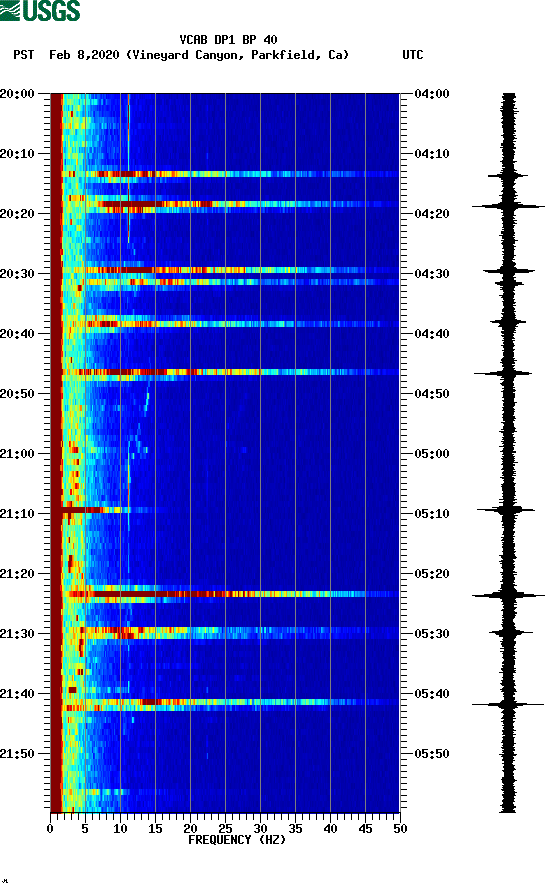Screen dimensions: 552x892
Task: Click the 20:10 PST time label
Action: [x=17, y=154]
